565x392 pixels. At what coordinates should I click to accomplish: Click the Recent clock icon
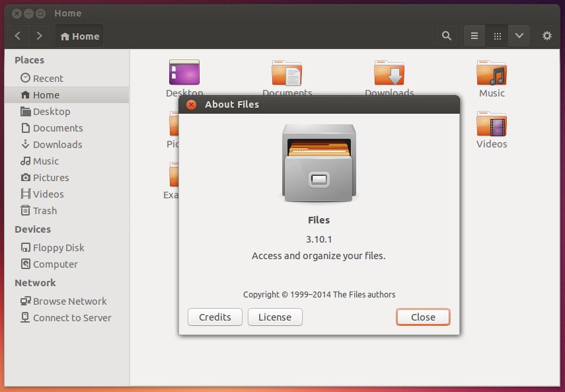[25, 78]
